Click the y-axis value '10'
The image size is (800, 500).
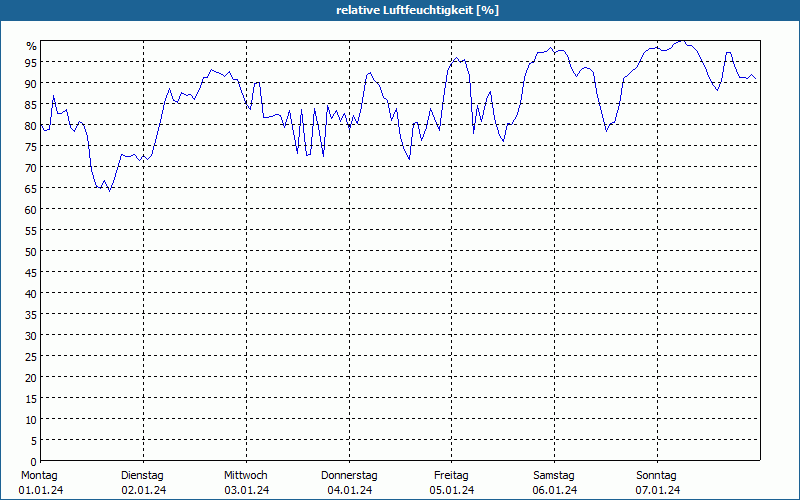[31, 419]
